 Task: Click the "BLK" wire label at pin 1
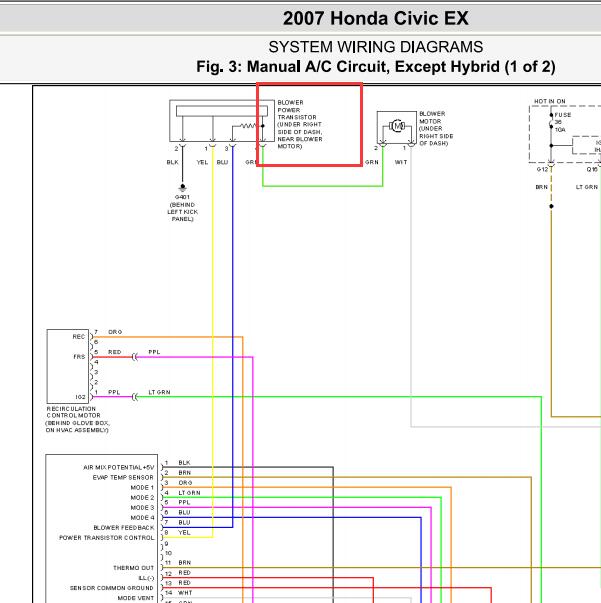coord(184,463)
